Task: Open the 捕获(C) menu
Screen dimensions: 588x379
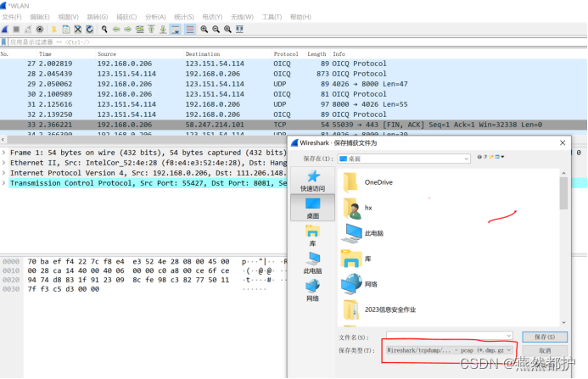Action: (126, 17)
